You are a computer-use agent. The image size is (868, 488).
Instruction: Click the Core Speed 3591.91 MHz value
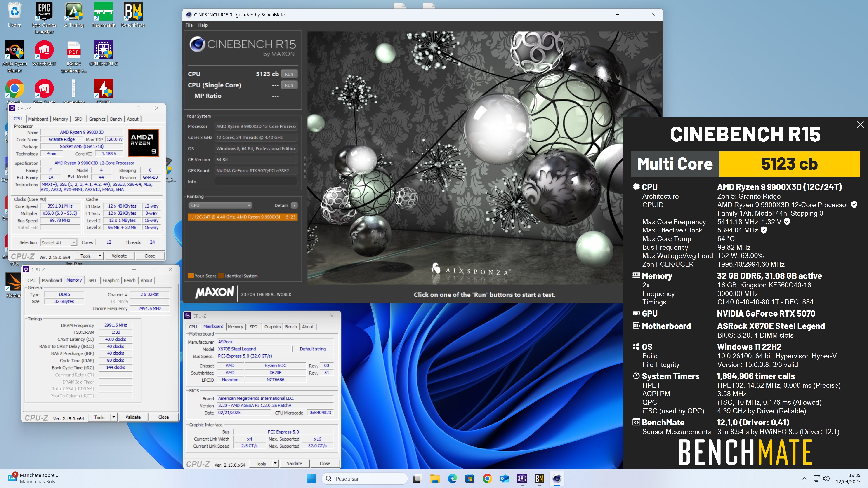(60, 206)
